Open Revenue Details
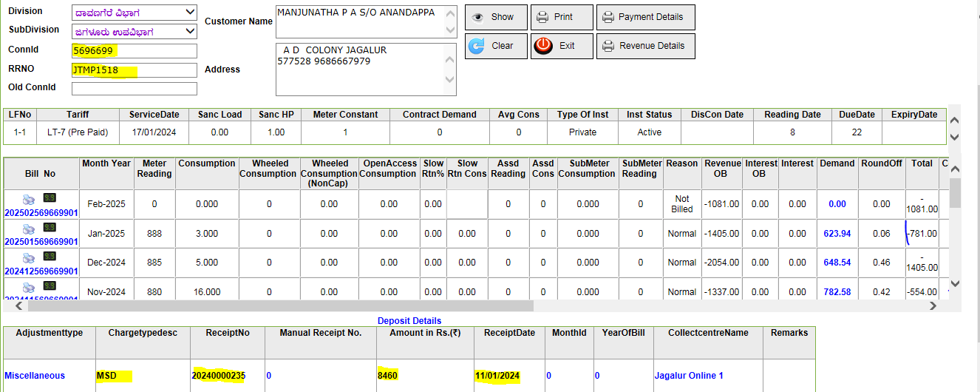Viewport: 980px width, 392px height. pyautogui.click(x=646, y=46)
